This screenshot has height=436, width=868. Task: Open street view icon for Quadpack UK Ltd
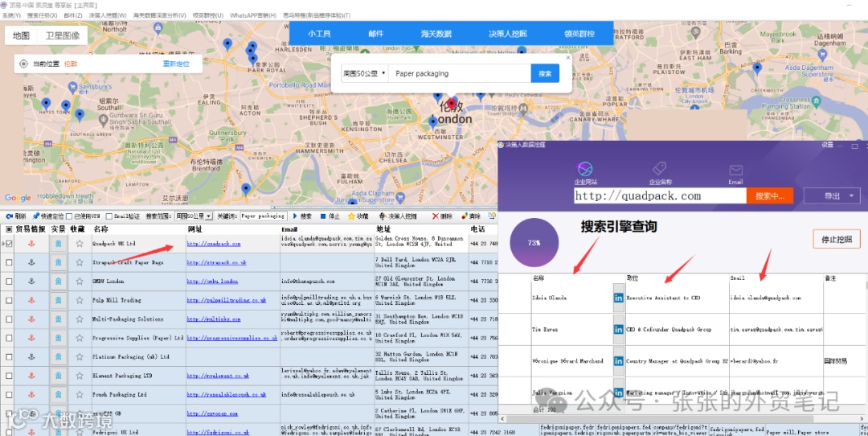pyautogui.click(x=58, y=244)
